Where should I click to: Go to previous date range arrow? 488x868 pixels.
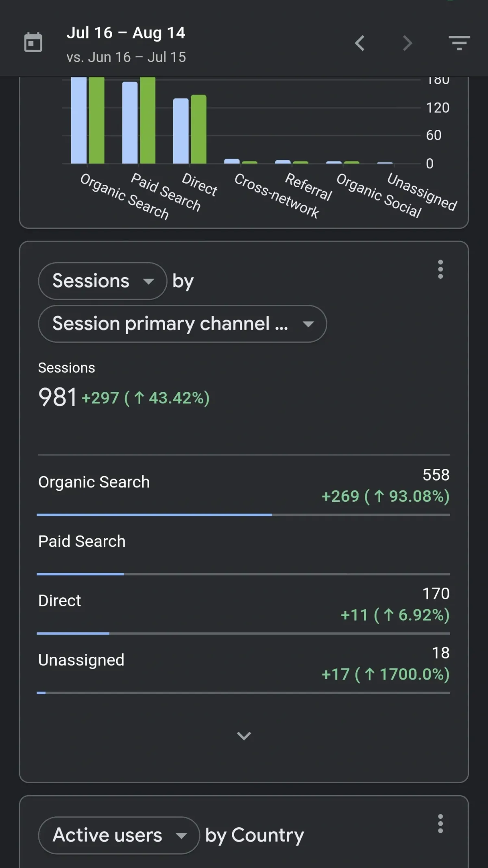tap(359, 43)
